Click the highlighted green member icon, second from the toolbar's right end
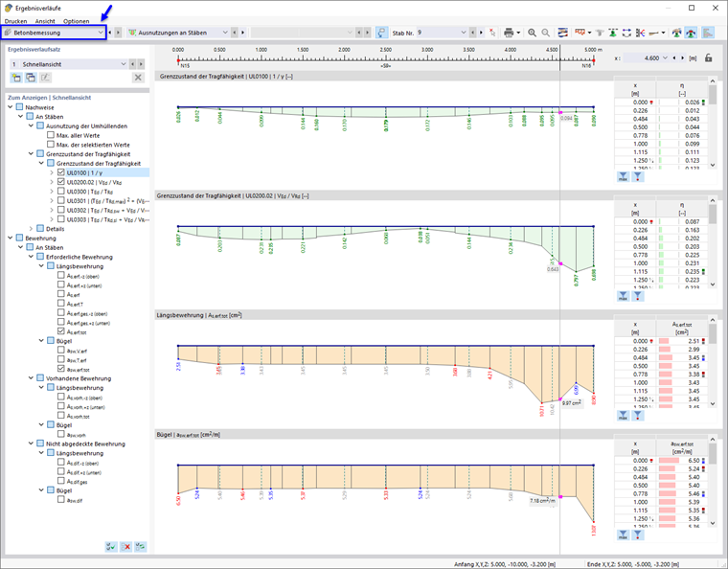728x569 pixels. 692,33
